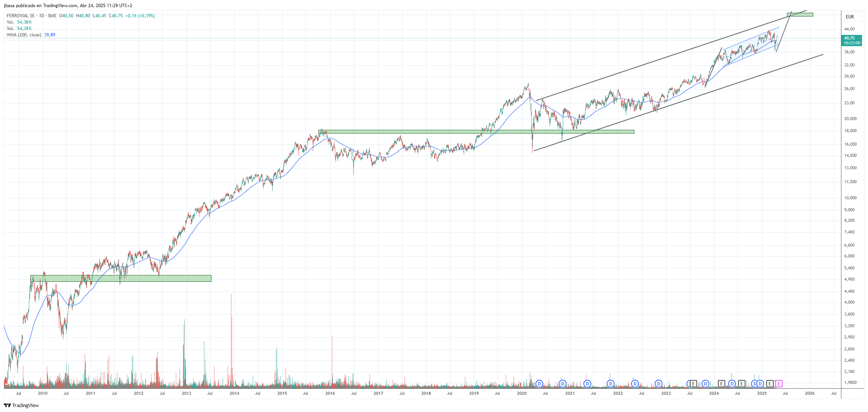This screenshot has height=412, width=868.
Task: Click the 36,00 price level on the axis
Action: coord(849,52)
